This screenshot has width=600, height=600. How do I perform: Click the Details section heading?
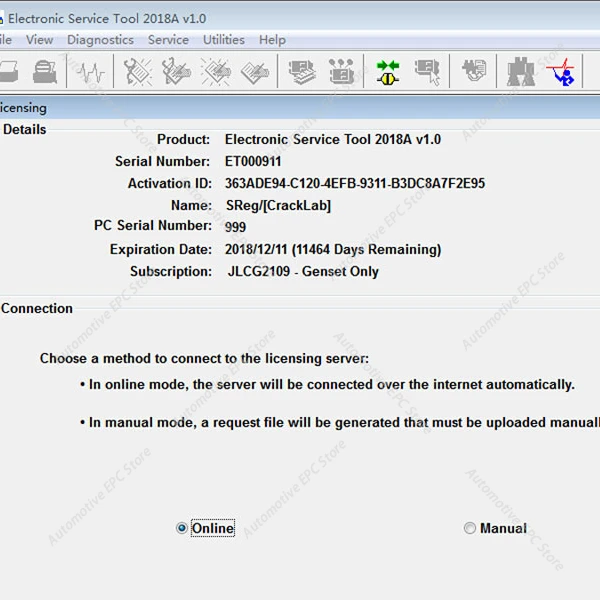(x=24, y=129)
